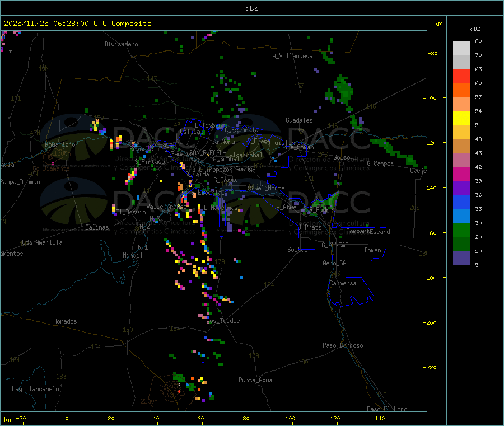Click the Carmensa map label

[343, 283]
